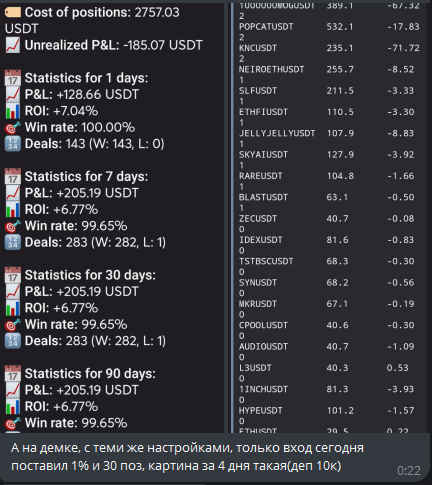
Task: Open the right positions table screenshot thumbnail
Action: pyautogui.click(x=329, y=217)
